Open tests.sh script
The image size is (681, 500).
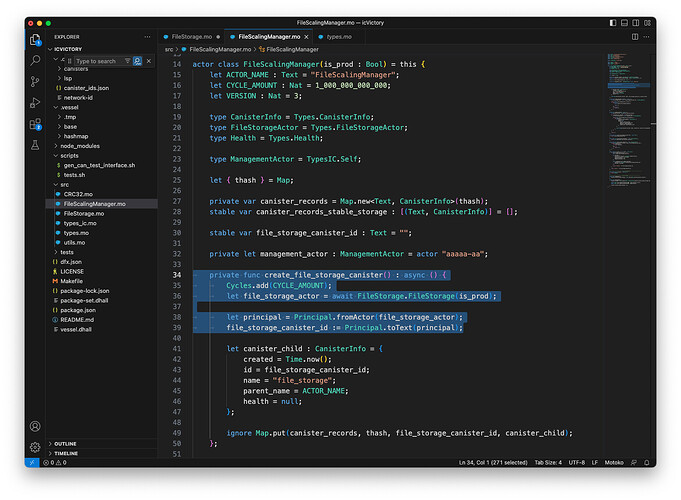[x=74, y=175]
